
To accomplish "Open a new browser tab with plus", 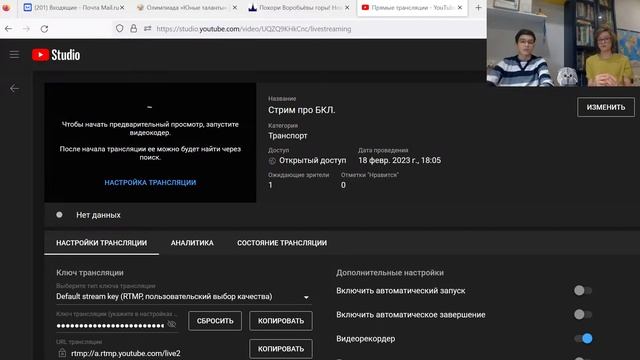I will coord(478,7).
